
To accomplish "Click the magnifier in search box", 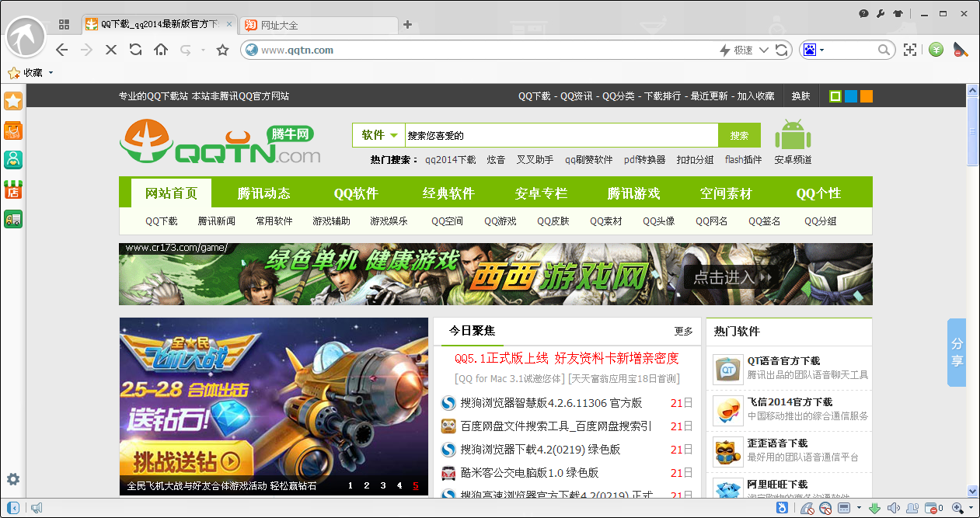I will click(885, 50).
